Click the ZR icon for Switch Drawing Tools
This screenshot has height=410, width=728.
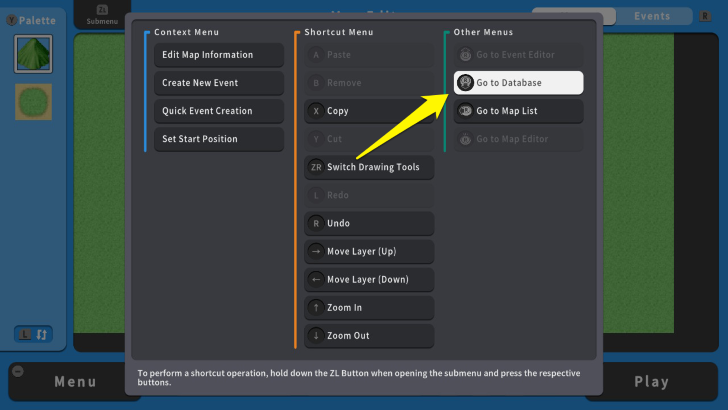pyautogui.click(x=316, y=167)
